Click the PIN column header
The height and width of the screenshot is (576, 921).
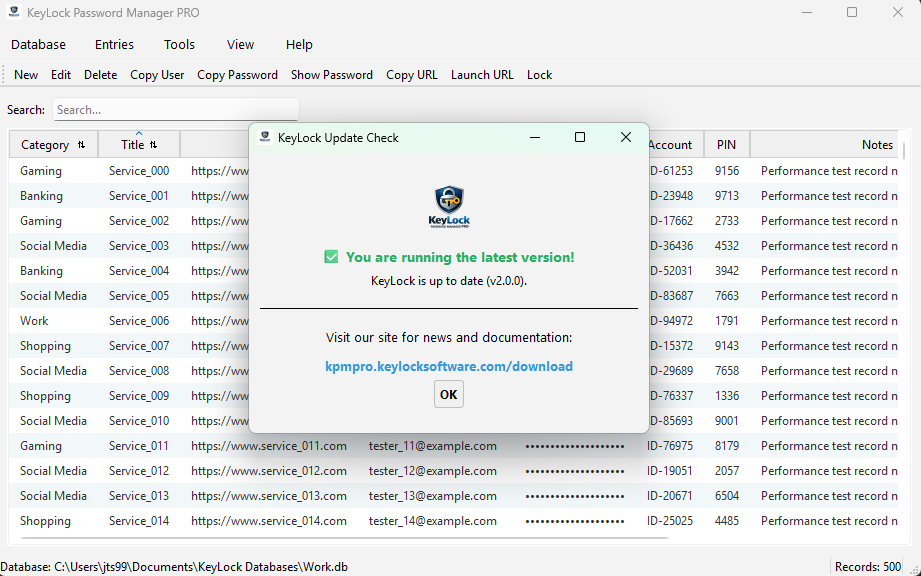pyautogui.click(x=727, y=144)
